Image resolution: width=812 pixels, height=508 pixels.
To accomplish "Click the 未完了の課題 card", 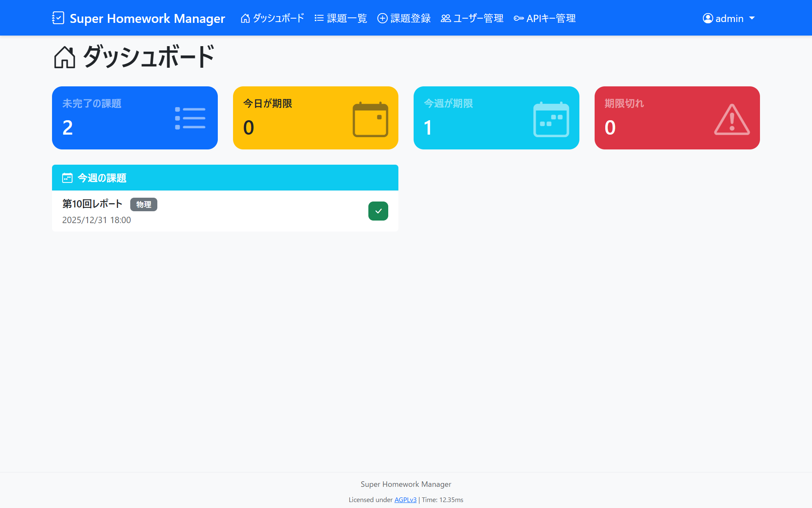I will [x=134, y=118].
